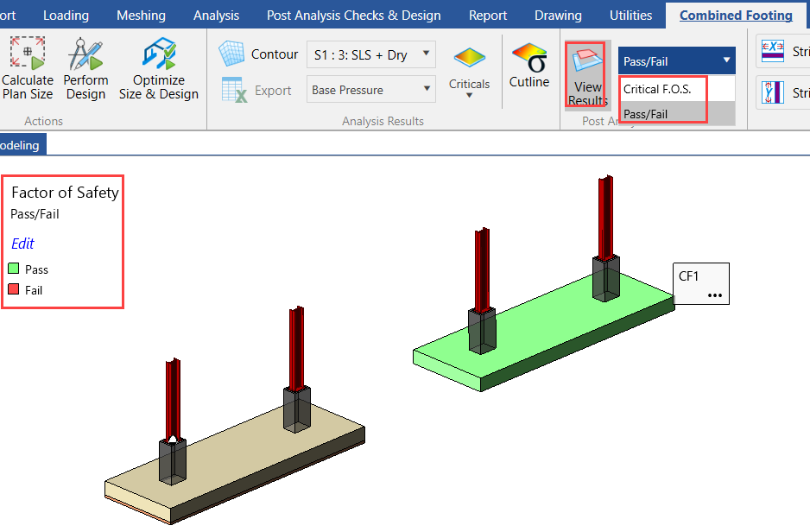Switch to the Report tab

click(488, 16)
